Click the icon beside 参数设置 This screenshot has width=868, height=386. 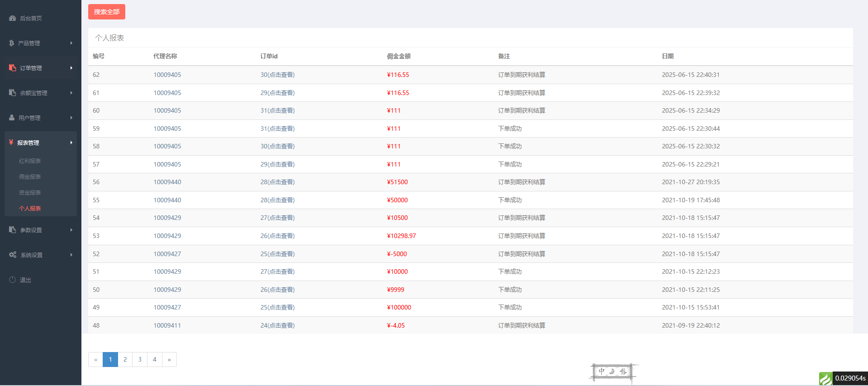coord(12,230)
